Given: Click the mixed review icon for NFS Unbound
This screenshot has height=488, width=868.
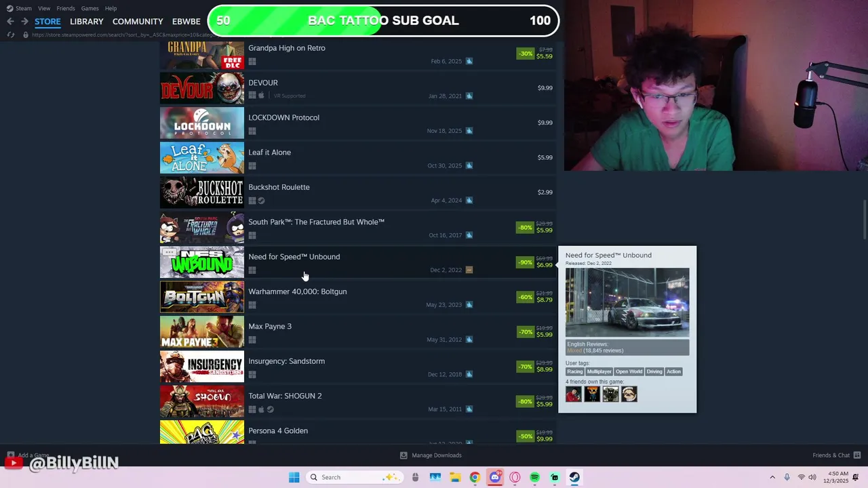Looking at the screenshot, I should click(469, 270).
